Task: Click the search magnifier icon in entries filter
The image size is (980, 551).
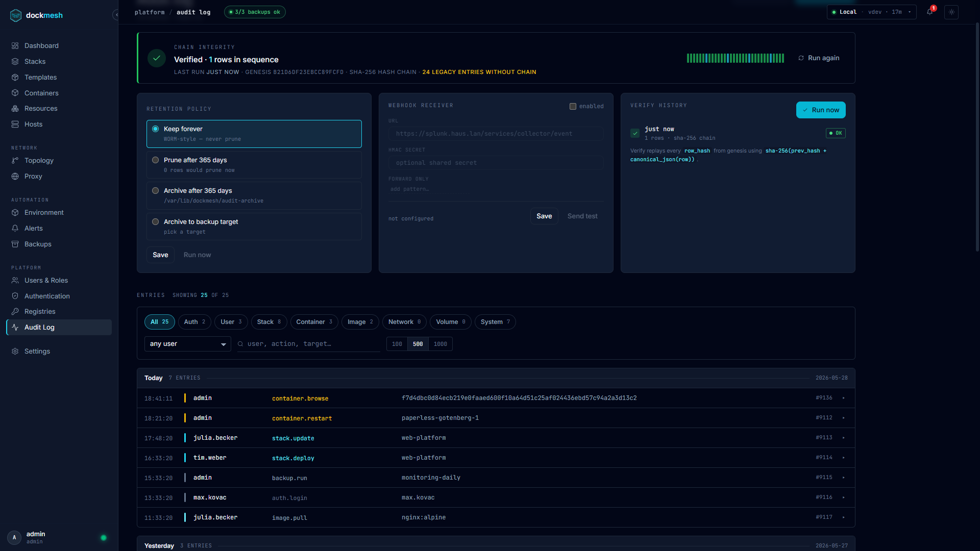Action: point(240,344)
